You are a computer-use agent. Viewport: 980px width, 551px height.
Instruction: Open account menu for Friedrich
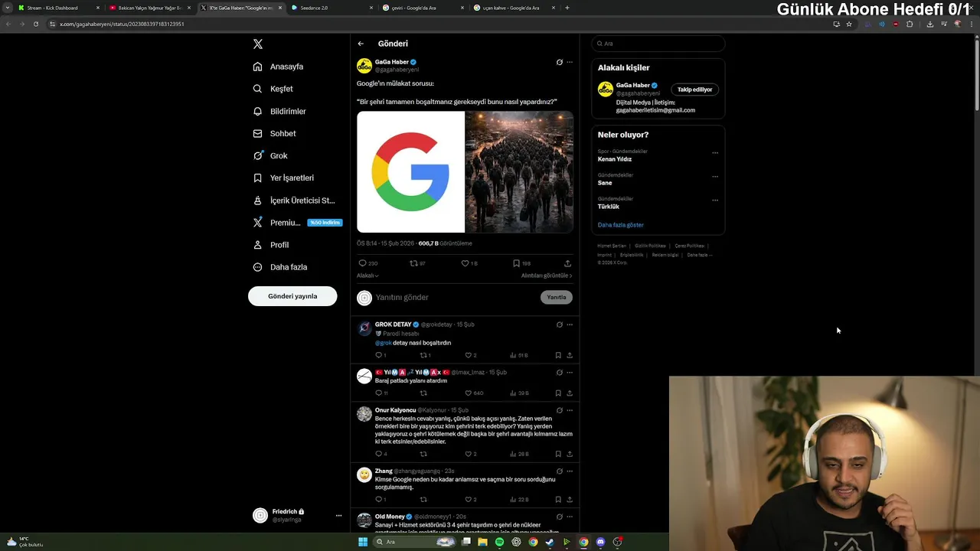pyautogui.click(x=297, y=515)
